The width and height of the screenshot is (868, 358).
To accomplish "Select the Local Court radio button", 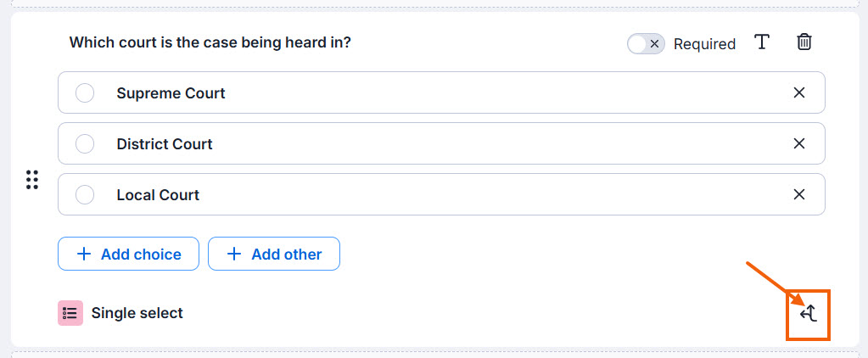I will coord(85,195).
